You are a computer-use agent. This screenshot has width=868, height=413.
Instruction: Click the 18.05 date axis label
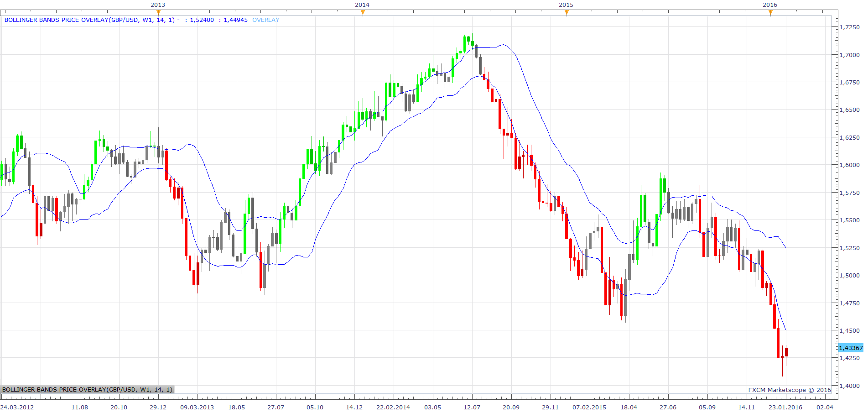point(237,407)
